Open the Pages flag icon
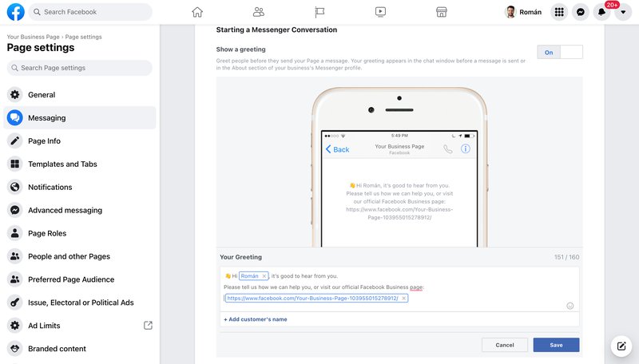The height and width of the screenshot is (364, 639). (319, 12)
